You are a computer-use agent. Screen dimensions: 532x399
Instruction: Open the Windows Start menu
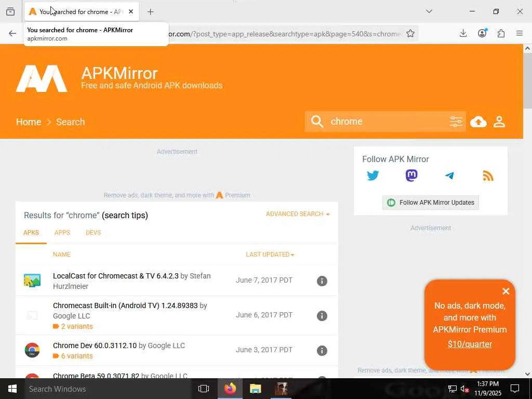(x=12, y=389)
